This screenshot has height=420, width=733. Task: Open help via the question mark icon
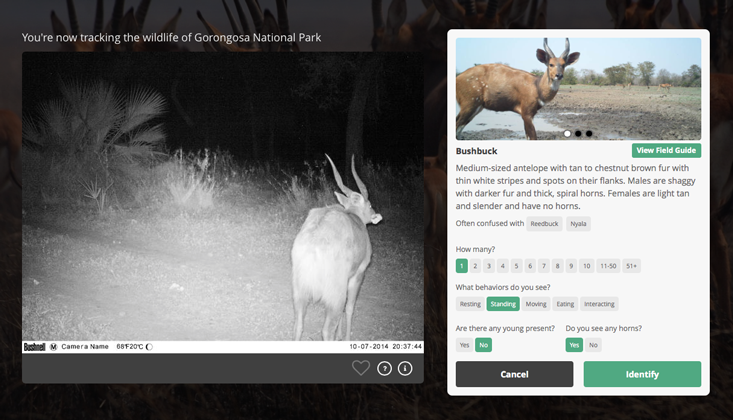[x=385, y=368]
